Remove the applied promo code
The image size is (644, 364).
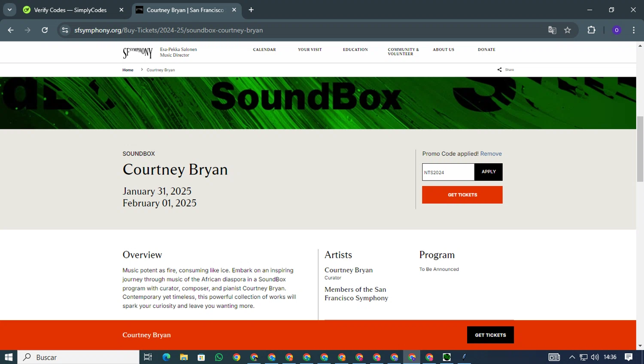click(x=491, y=154)
